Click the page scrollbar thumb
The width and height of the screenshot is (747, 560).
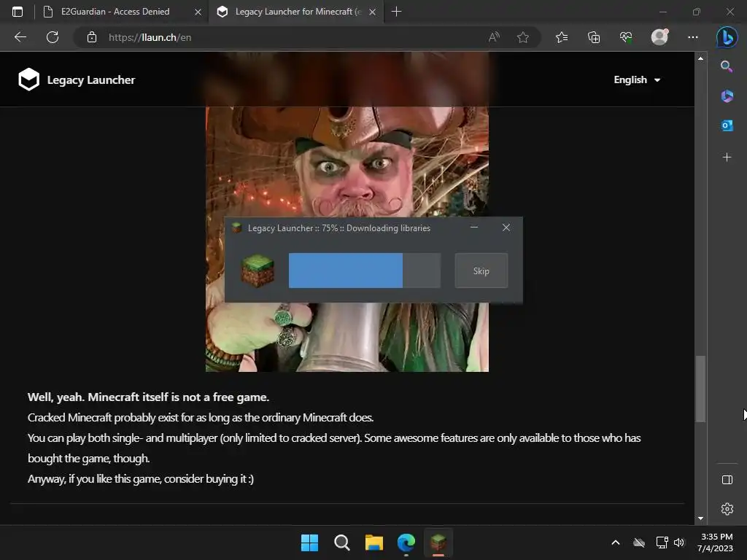[700, 389]
